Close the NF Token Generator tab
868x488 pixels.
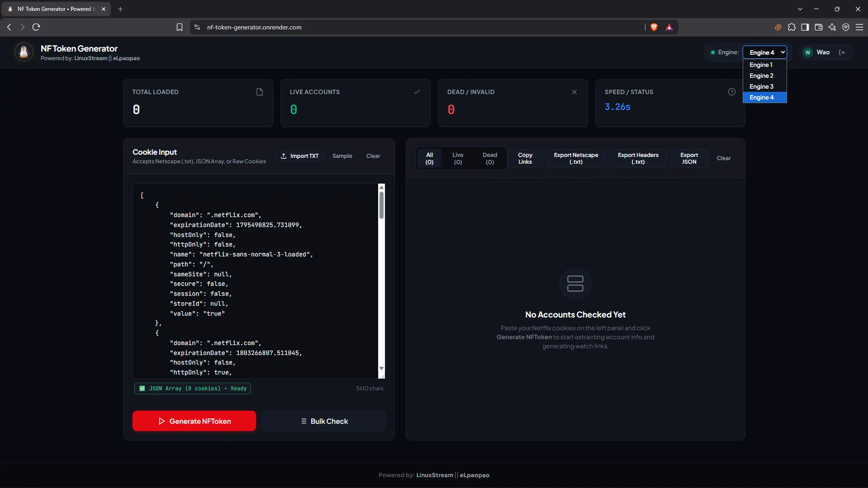click(104, 9)
